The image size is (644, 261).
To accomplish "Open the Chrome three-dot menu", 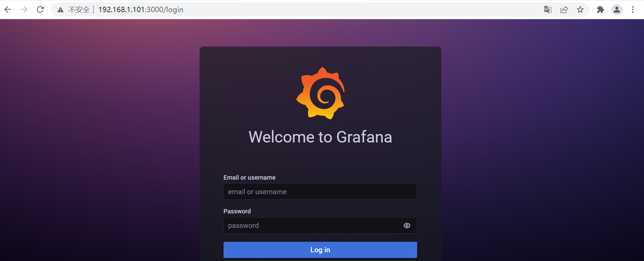I will [x=633, y=9].
